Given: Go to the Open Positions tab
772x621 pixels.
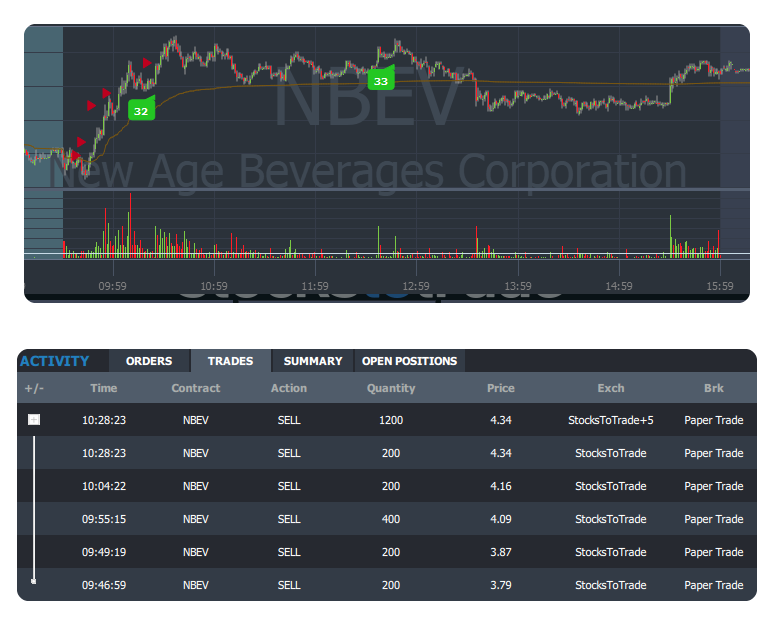Looking at the screenshot, I should 409,361.
